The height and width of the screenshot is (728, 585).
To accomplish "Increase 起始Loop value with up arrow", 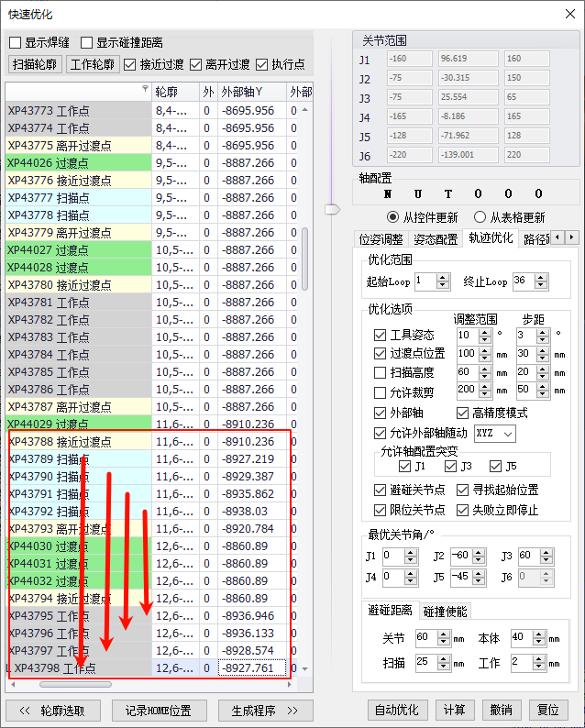I will click(x=444, y=276).
